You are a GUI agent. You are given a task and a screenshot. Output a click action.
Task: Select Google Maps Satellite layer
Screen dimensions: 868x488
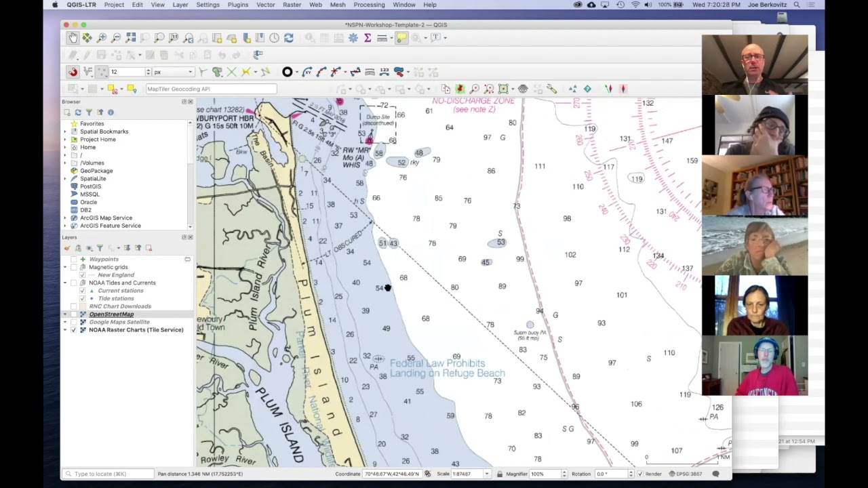119,322
